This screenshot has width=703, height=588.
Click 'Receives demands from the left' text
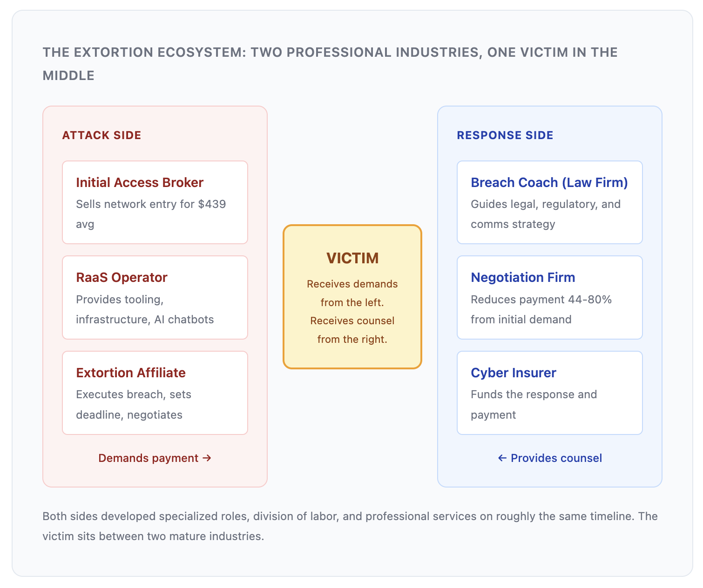[352, 293]
